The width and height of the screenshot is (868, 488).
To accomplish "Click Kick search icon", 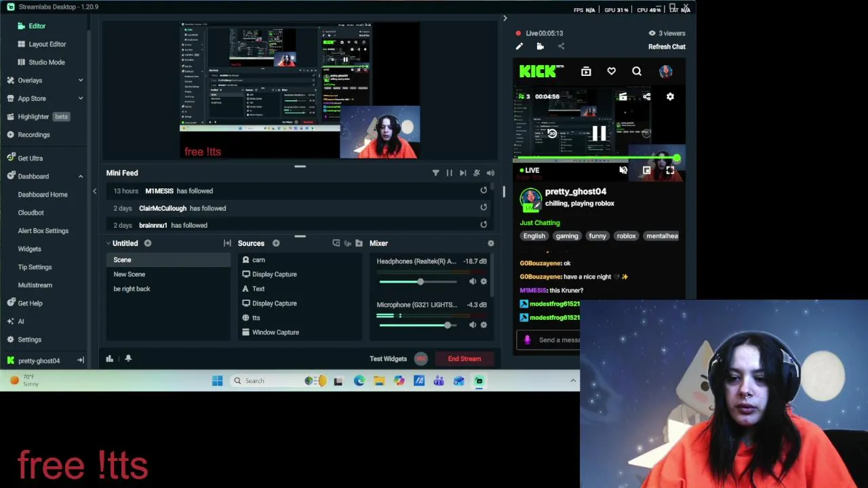I will (637, 71).
